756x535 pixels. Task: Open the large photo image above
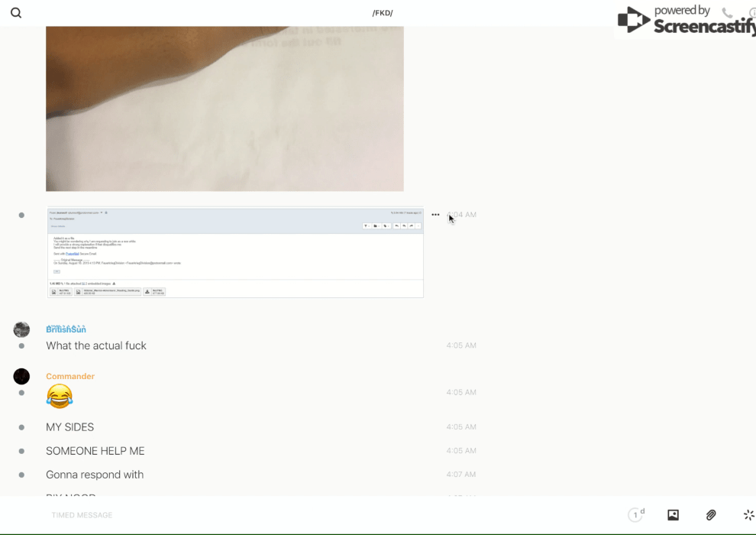[x=225, y=109]
